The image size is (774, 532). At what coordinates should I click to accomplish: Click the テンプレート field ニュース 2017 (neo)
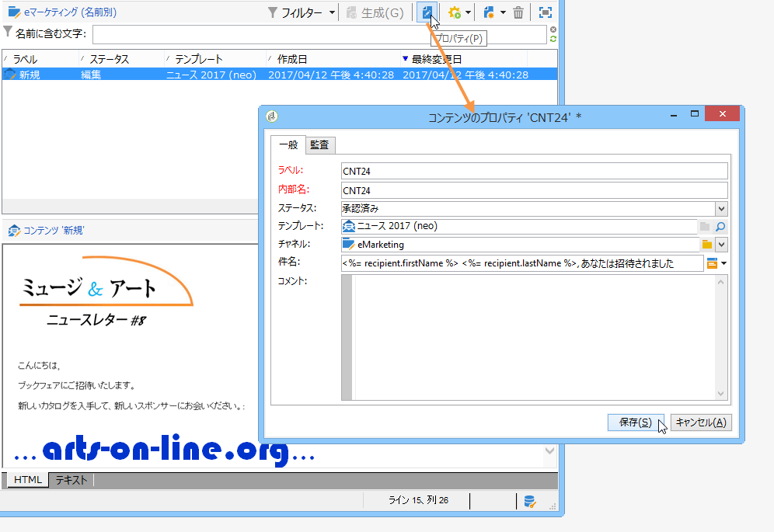click(x=519, y=226)
